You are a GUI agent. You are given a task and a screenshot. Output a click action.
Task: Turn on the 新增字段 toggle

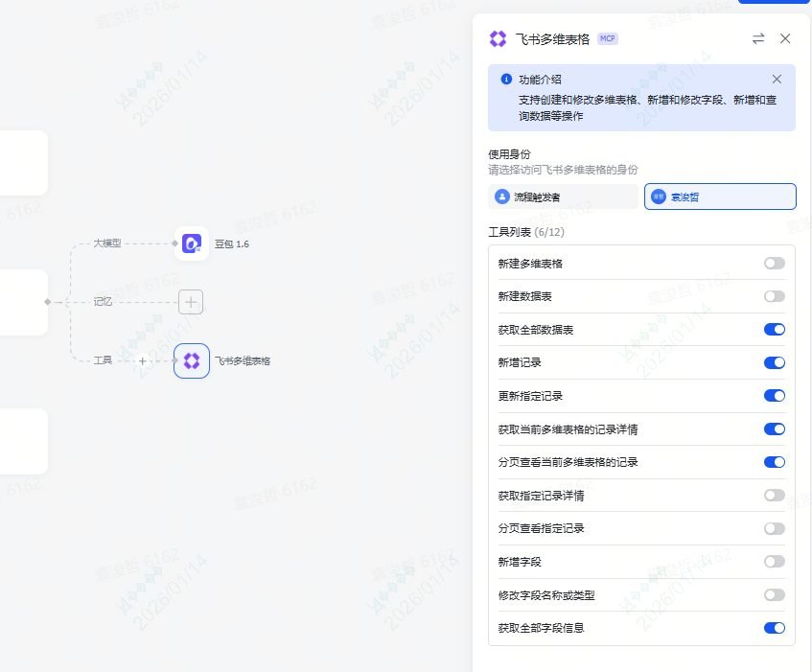point(775,562)
